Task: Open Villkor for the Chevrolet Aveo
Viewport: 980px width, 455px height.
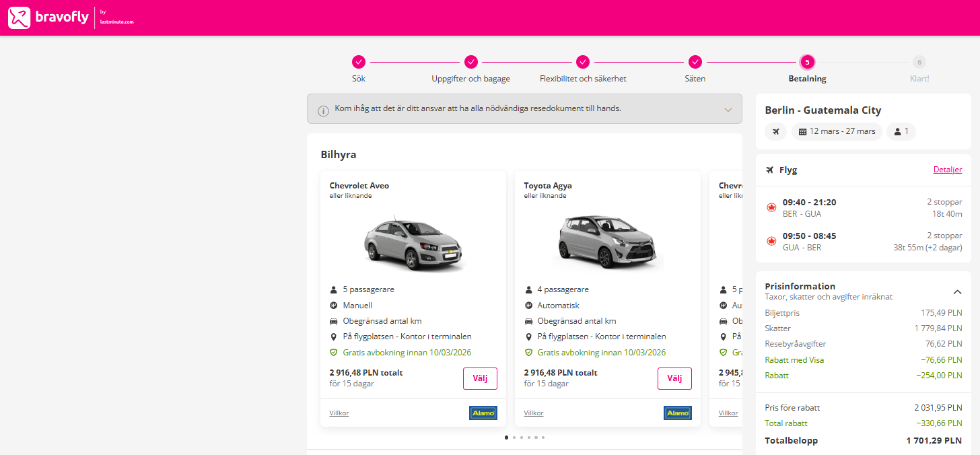Action: click(339, 413)
